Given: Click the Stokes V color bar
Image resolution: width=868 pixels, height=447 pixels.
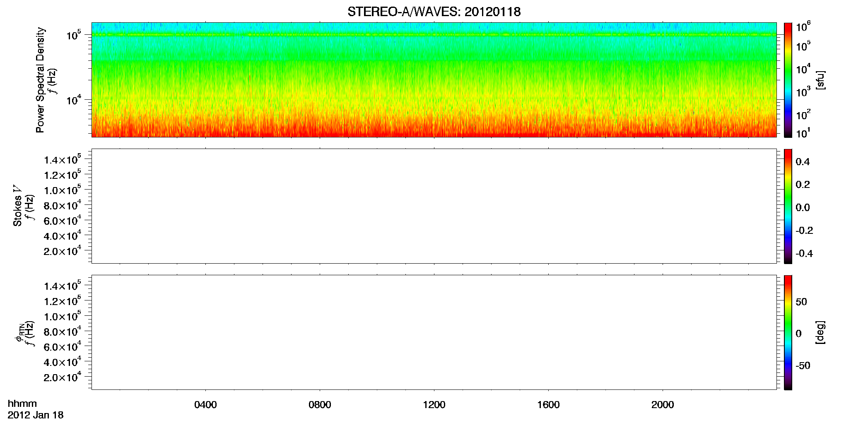Looking at the screenshot, I should coord(788,206).
